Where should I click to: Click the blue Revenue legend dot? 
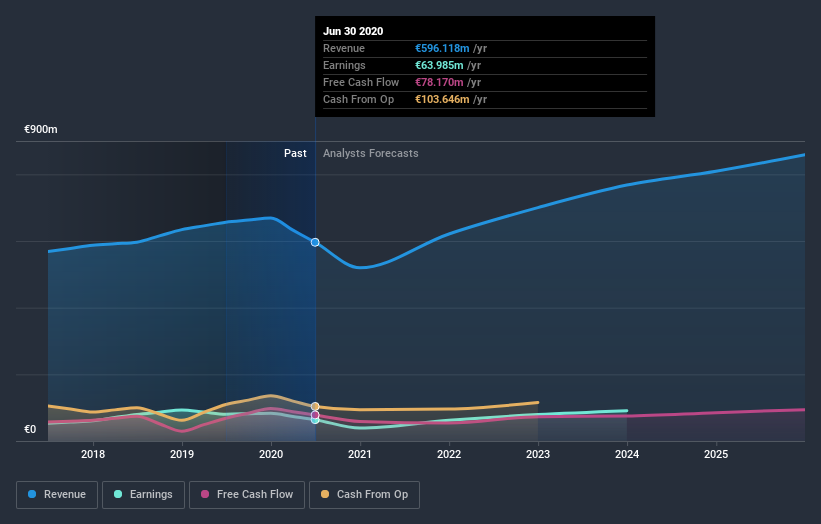pyautogui.click(x=32, y=494)
